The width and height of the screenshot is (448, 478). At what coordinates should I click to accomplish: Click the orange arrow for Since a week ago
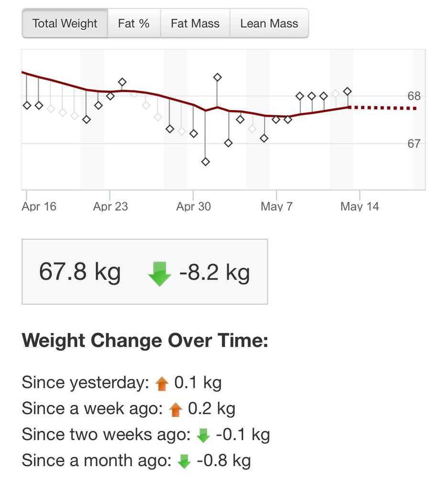point(176,409)
